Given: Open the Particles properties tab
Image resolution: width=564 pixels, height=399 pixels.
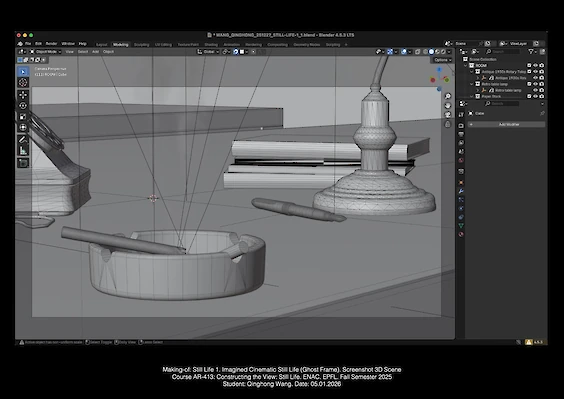Looking at the screenshot, I should tap(461, 200).
